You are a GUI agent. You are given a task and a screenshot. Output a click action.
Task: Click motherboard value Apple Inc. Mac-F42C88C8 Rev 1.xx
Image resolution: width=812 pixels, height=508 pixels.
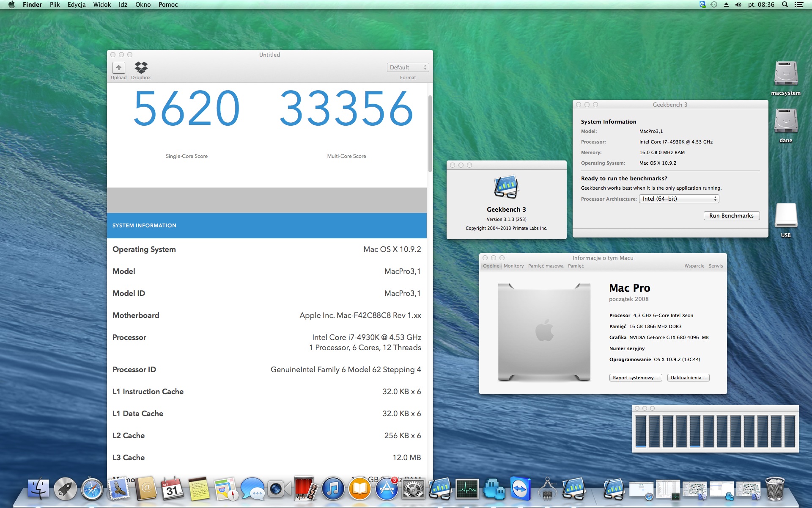coord(360,315)
